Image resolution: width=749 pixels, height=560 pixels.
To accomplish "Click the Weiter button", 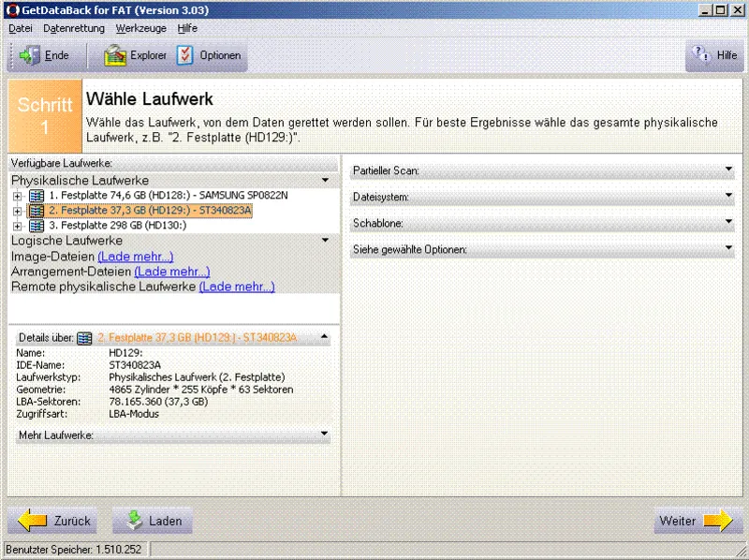I will (x=697, y=521).
